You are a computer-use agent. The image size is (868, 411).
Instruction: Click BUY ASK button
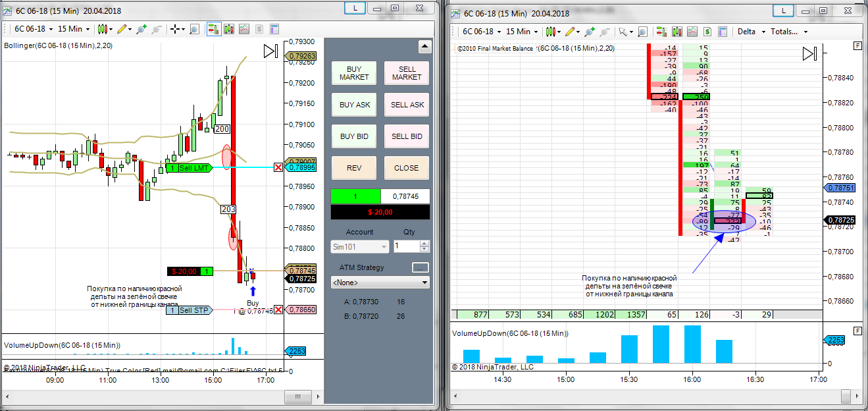click(355, 105)
